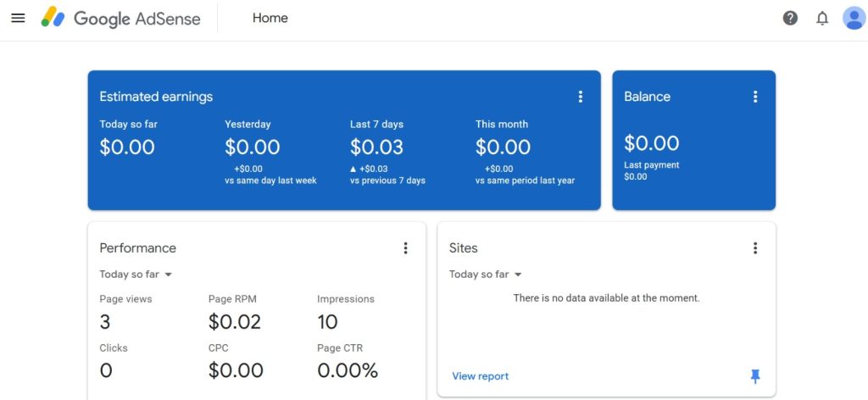The image size is (868, 400).
Task: Open Estimated earnings card options menu
Action: (x=581, y=97)
